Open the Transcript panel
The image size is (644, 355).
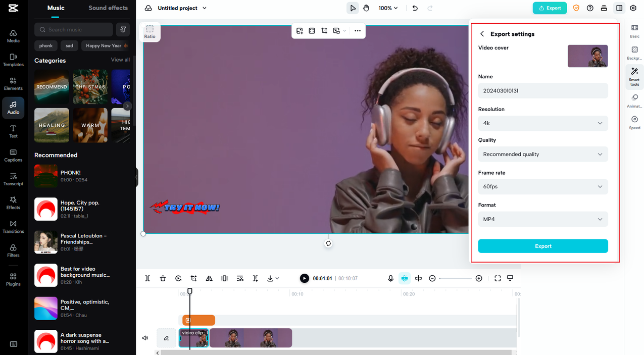[13, 179]
